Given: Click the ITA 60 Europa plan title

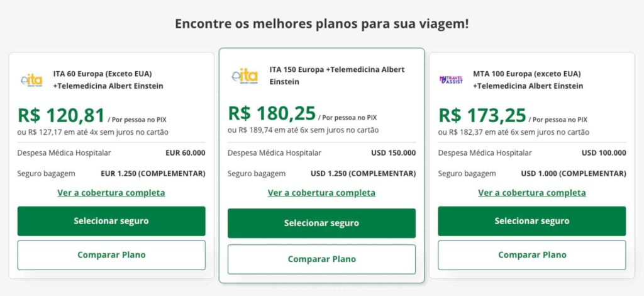Looking at the screenshot, I should tap(108, 80).
